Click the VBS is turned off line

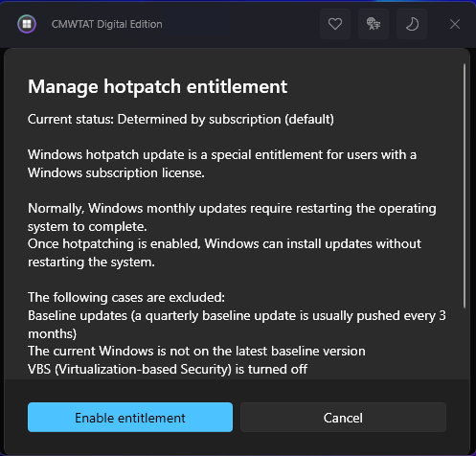click(x=168, y=369)
